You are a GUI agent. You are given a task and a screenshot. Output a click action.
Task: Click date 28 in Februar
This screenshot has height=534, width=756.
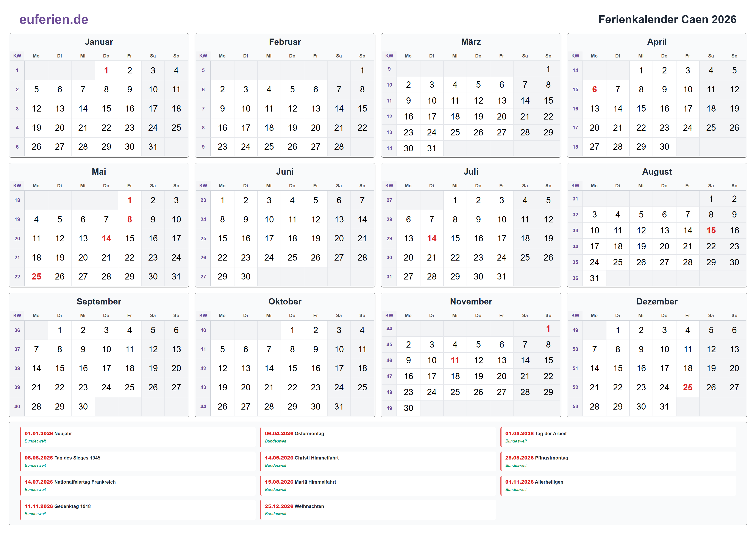click(x=339, y=147)
